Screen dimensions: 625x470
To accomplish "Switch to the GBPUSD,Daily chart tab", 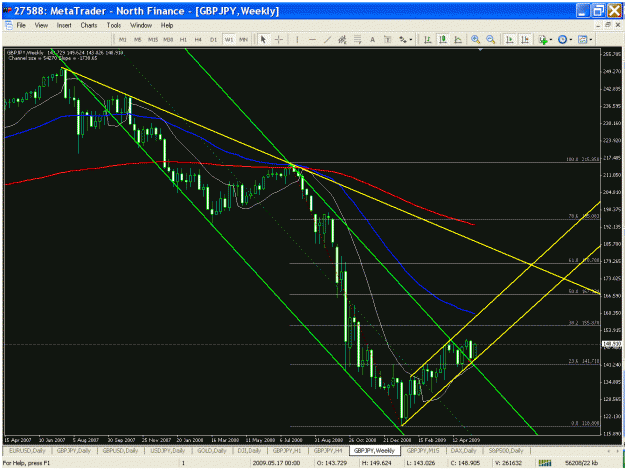I will [120, 450].
